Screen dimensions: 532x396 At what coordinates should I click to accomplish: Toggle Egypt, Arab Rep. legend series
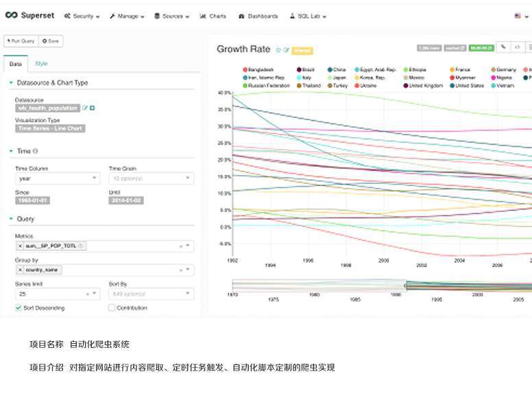tap(375, 69)
